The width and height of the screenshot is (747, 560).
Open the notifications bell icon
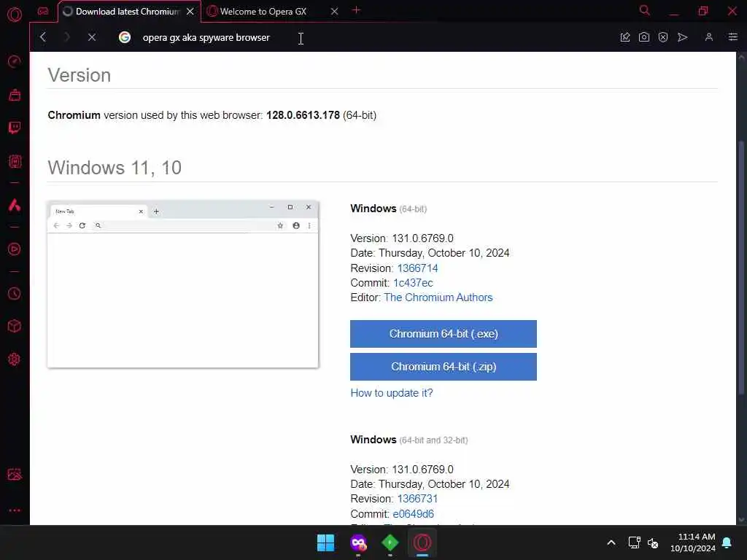click(727, 542)
